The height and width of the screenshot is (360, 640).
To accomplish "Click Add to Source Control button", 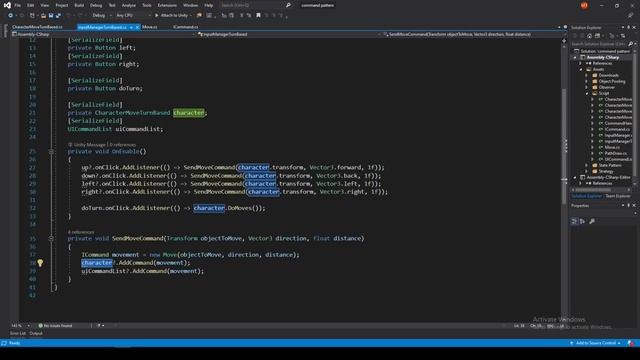I will point(596,343).
